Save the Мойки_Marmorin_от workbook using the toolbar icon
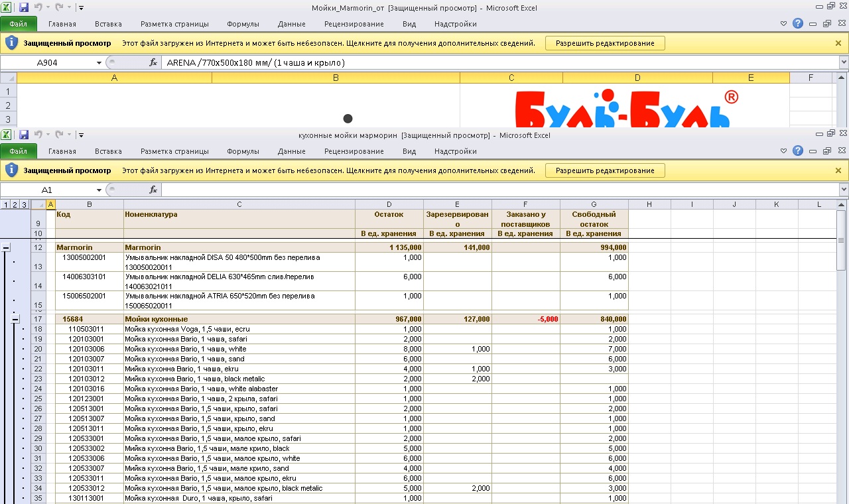 coord(24,7)
